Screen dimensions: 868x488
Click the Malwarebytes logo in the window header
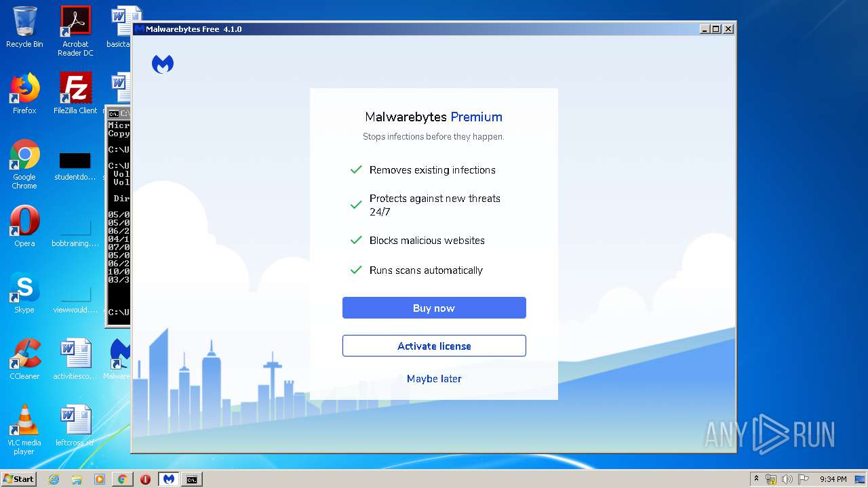(163, 64)
